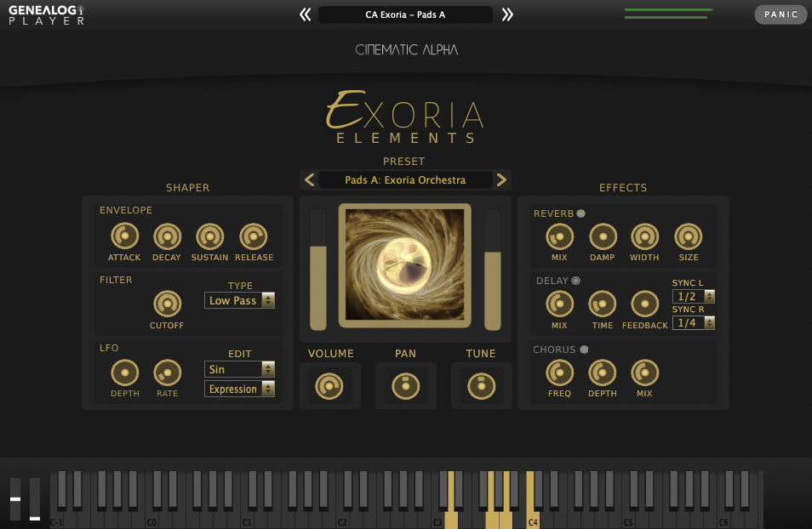
Task: Click the mod wheel next to the keyboard
Action: [35, 499]
